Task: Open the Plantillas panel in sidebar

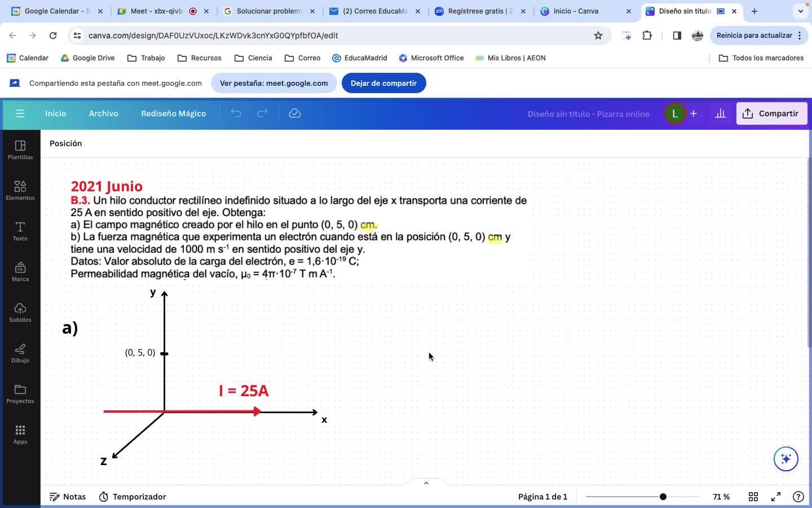Action: click(x=20, y=150)
